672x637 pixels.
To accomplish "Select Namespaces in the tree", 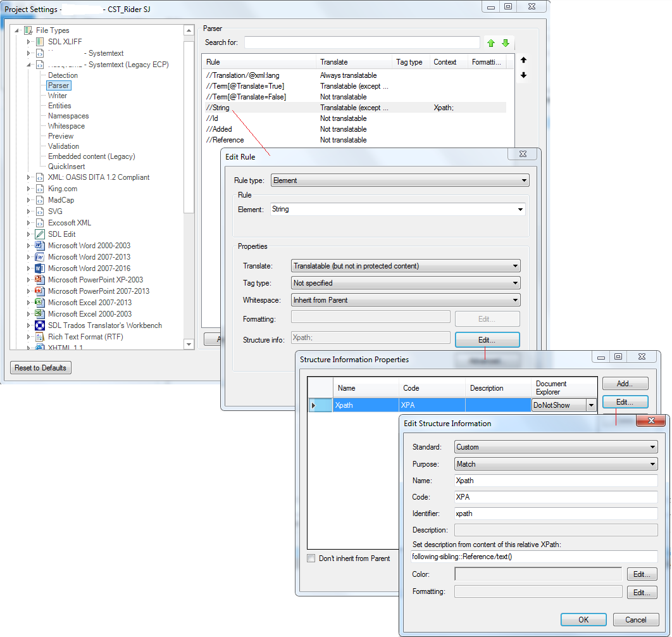I will [68, 116].
